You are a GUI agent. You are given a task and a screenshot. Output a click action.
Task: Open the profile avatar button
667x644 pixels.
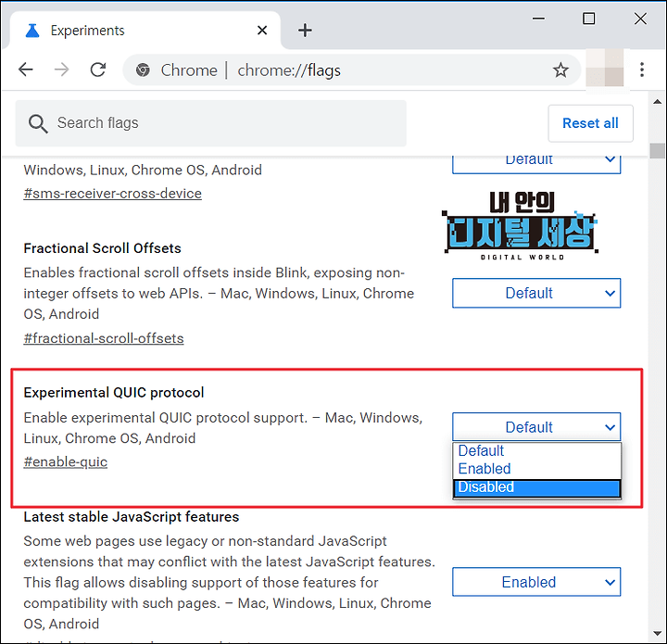point(604,68)
